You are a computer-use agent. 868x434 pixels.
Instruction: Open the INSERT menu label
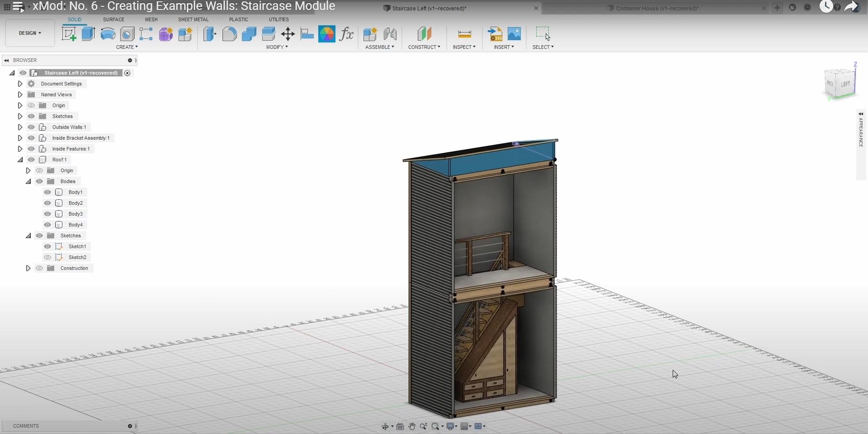tap(504, 47)
